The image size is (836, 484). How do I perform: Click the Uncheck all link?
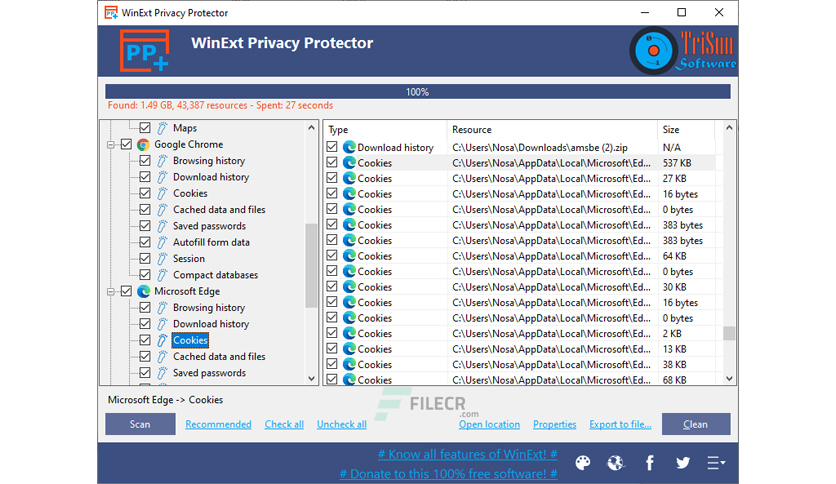click(x=342, y=424)
